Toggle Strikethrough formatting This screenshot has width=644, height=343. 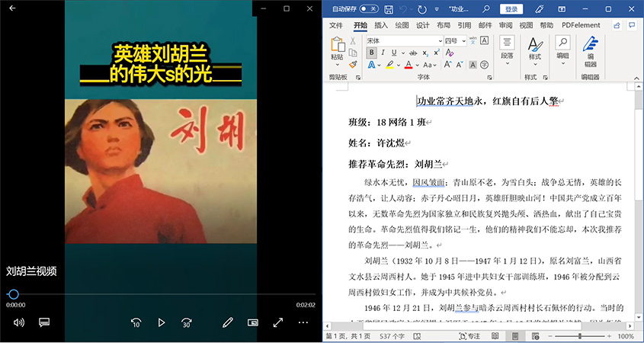(x=413, y=53)
